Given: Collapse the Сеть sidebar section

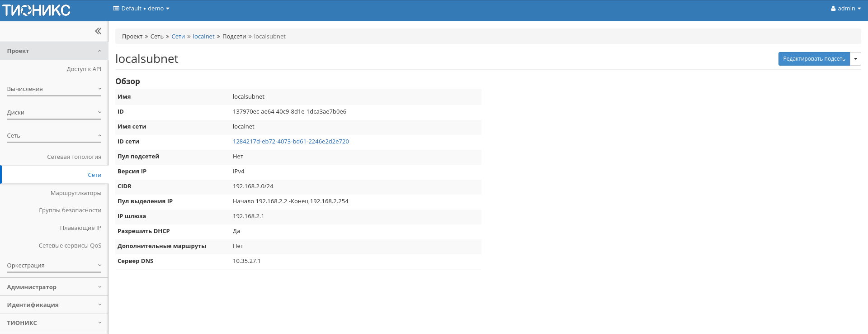Looking at the screenshot, I should coord(54,136).
